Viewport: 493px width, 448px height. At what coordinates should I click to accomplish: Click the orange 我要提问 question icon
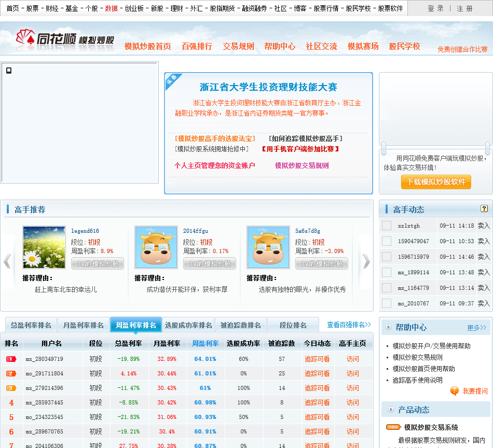455,391
